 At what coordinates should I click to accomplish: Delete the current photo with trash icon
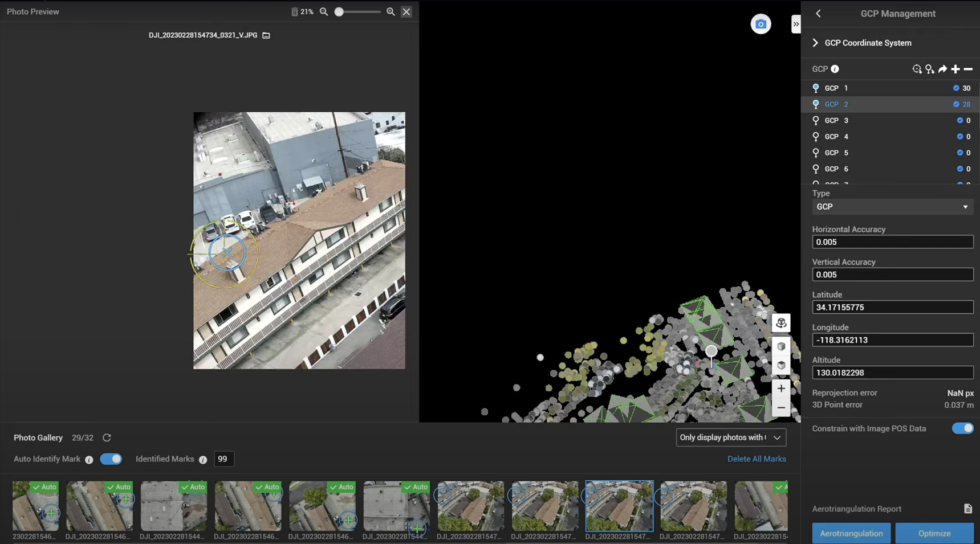(294, 12)
